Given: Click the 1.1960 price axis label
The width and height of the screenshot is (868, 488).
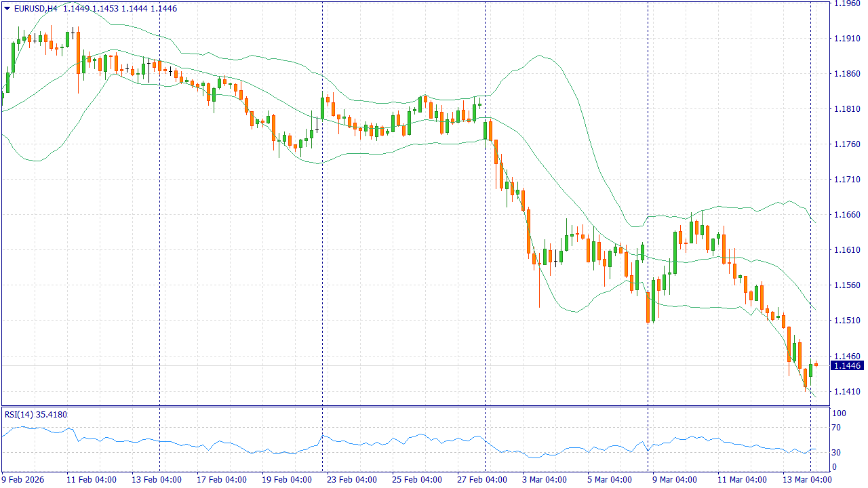Looking at the screenshot, I should [x=846, y=3].
